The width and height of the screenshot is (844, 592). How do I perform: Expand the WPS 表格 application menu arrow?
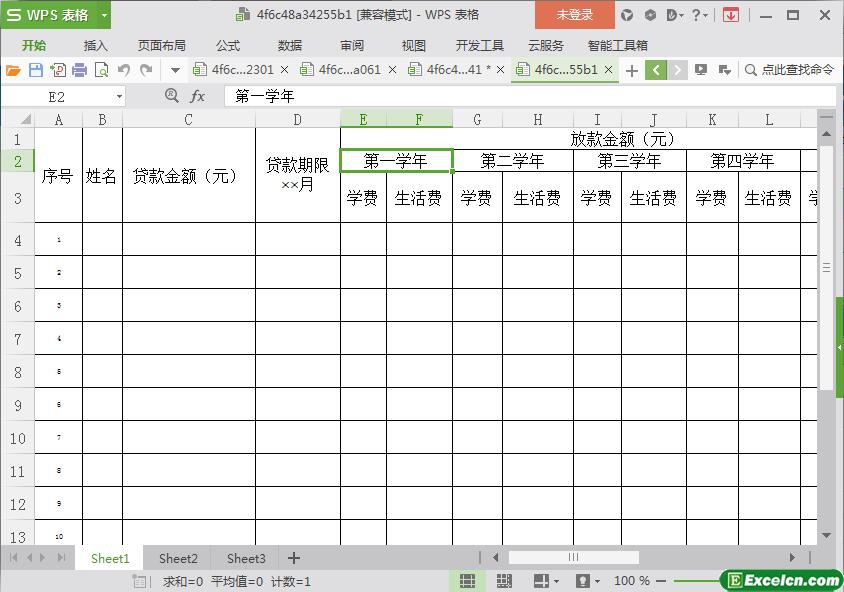[104, 15]
